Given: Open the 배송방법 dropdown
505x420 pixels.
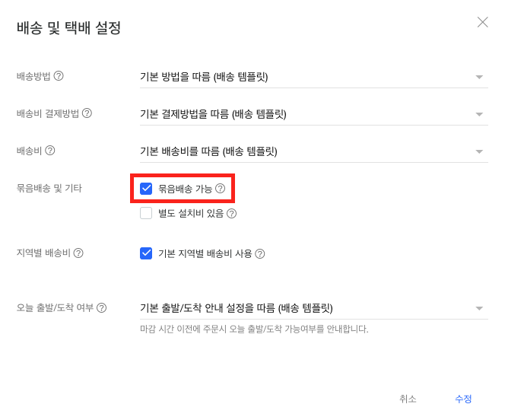Looking at the screenshot, I should click(x=312, y=77).
